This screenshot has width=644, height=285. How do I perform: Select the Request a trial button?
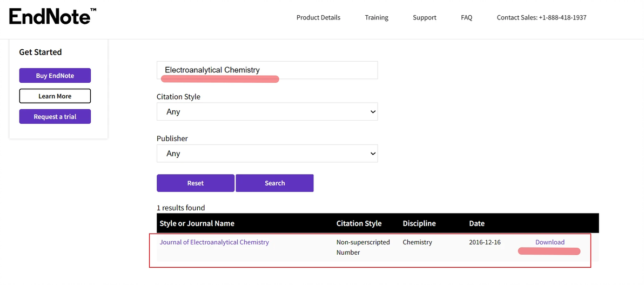click(x=55, y=117)
